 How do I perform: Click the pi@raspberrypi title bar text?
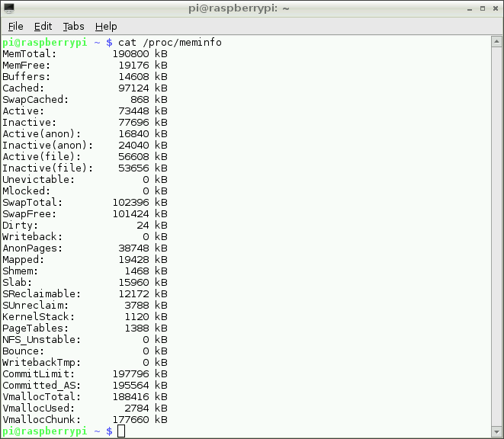[251, 8]
